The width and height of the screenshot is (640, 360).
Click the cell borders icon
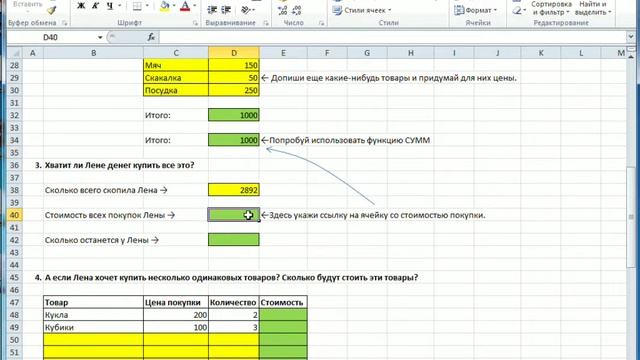pyautogui.click(x=137, y=6)
